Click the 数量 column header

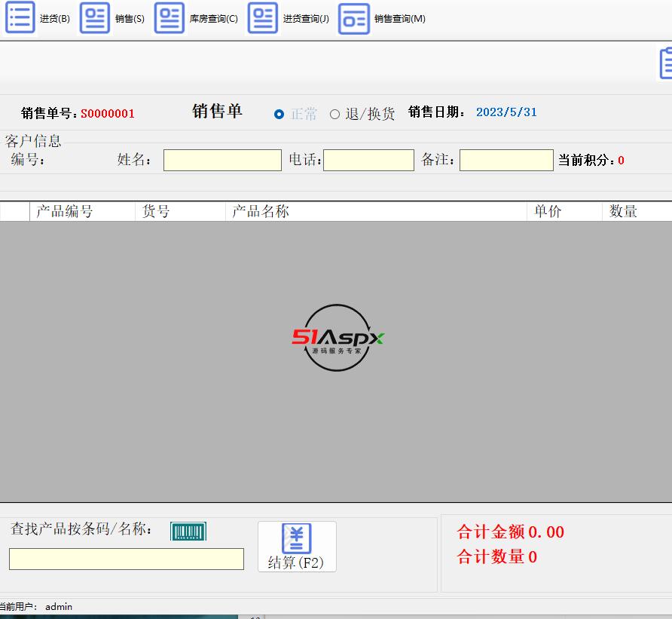(x=637, y=211)
